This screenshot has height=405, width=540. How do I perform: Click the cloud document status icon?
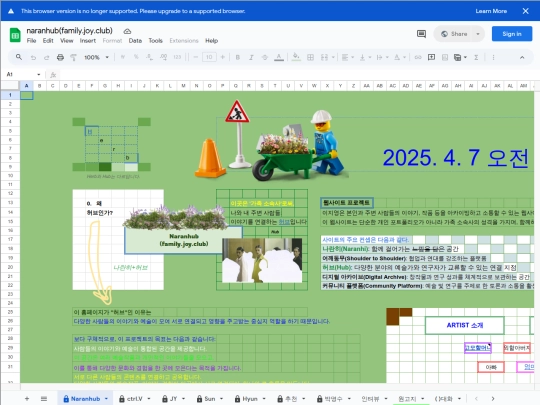127,31
